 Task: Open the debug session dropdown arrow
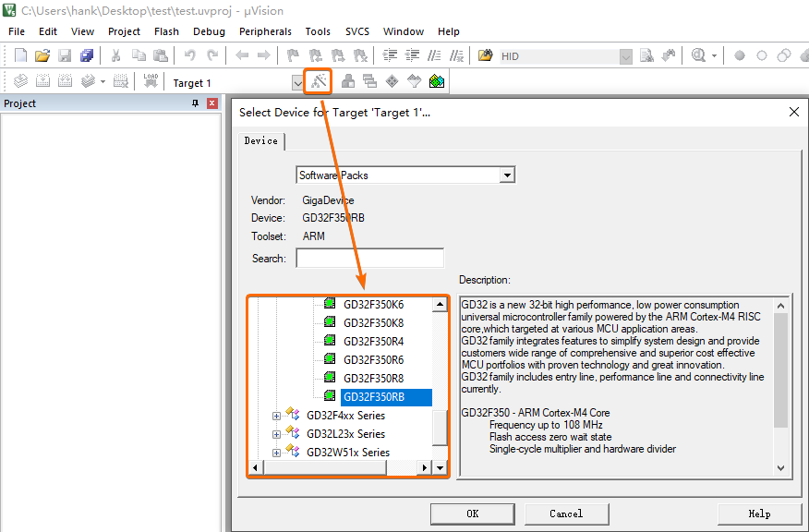(715, 55)
